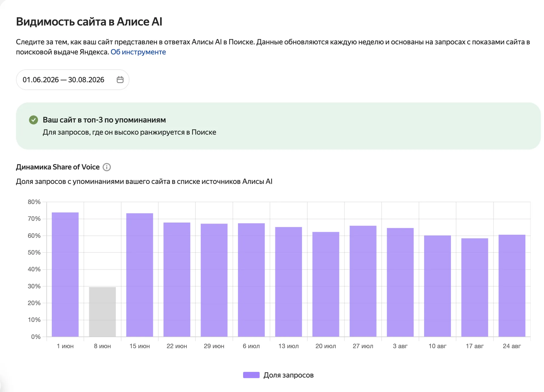This screenshot has height=392, width=544.
Task: Click the 1 июн x-axis label
Action: 65,346
